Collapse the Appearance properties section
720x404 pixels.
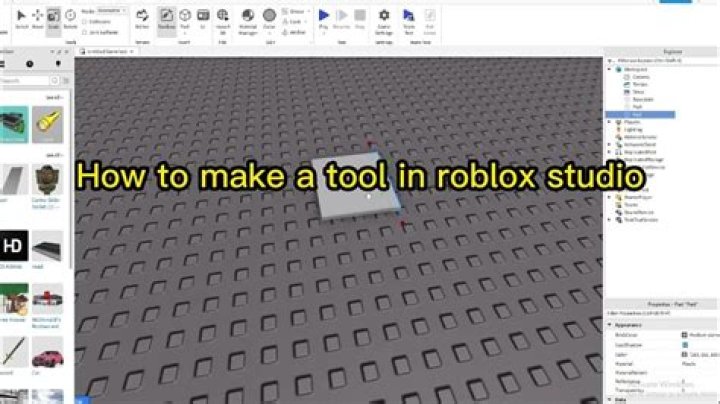[x=610, y=325]
